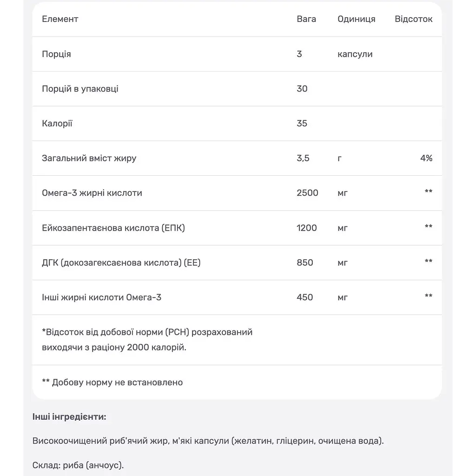Click the Одиниця column header
The width and height of the screenshot is (476, 476).
pos(357,19)
